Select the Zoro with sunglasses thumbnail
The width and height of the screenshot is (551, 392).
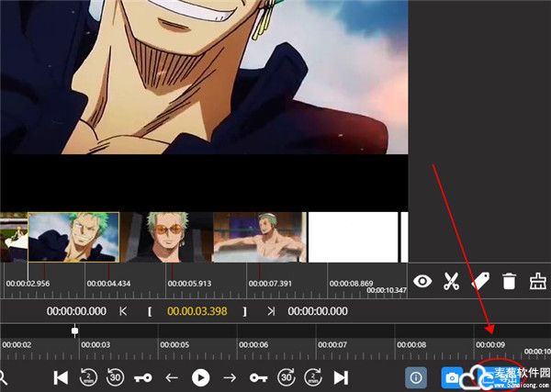coord(168,237)
